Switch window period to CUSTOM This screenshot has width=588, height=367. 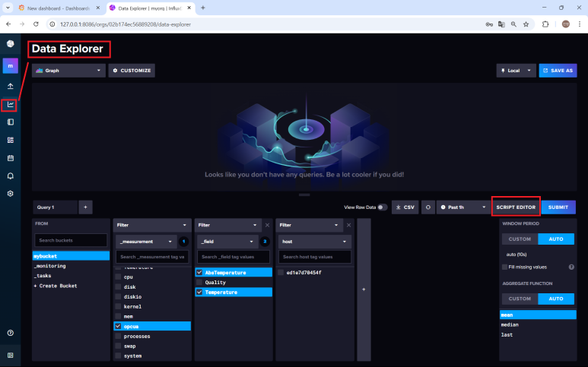tap(519, 239)
